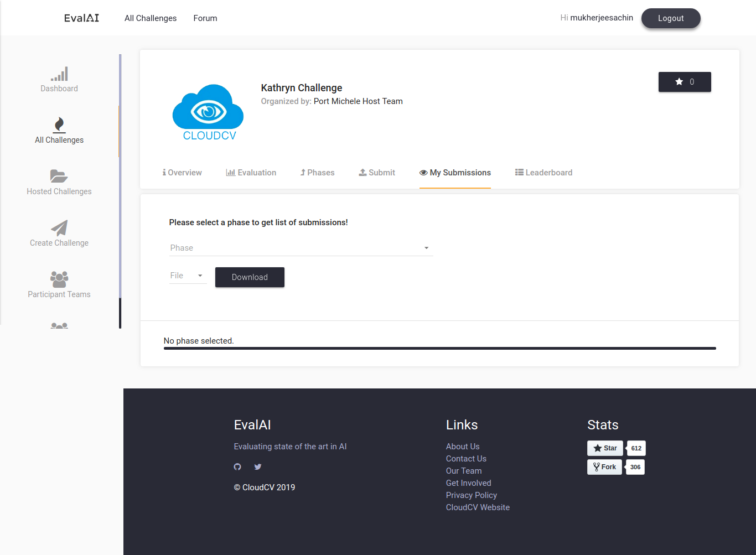This screenshot has width=756, height=555.
Task: Select All Challenges flame icon in sidebar
Action: (59, 125)
